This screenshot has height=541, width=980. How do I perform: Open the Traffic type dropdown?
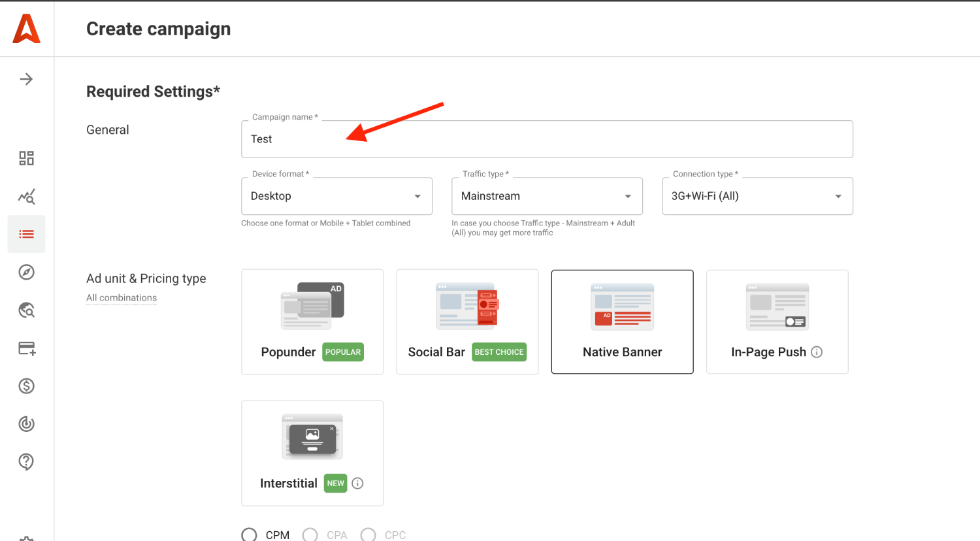tap(547, 196)
